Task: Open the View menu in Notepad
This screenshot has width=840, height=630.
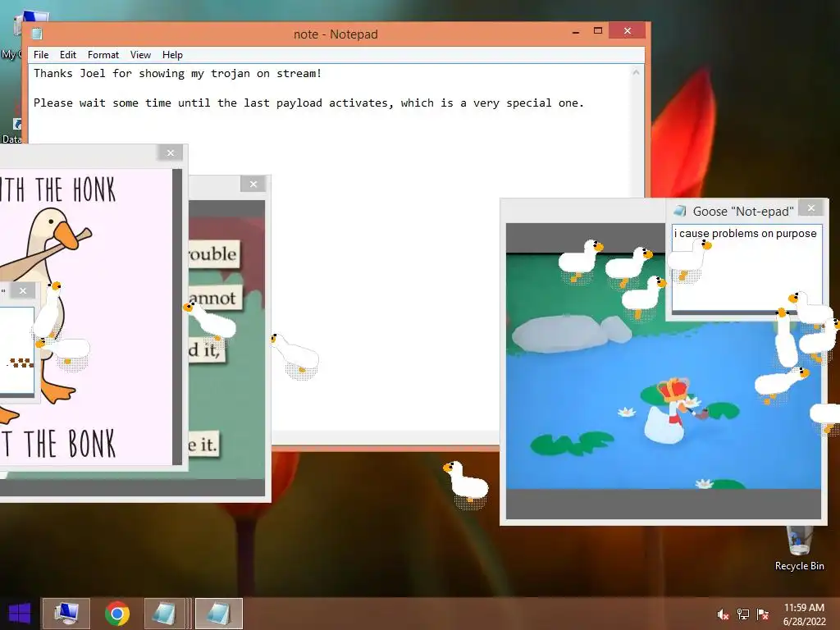Action: (140, 55)
